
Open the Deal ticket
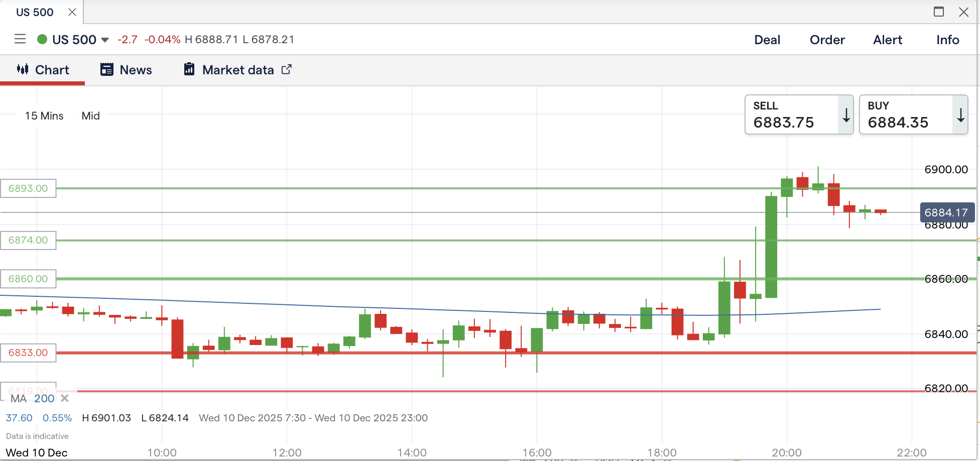pos(767,40)
